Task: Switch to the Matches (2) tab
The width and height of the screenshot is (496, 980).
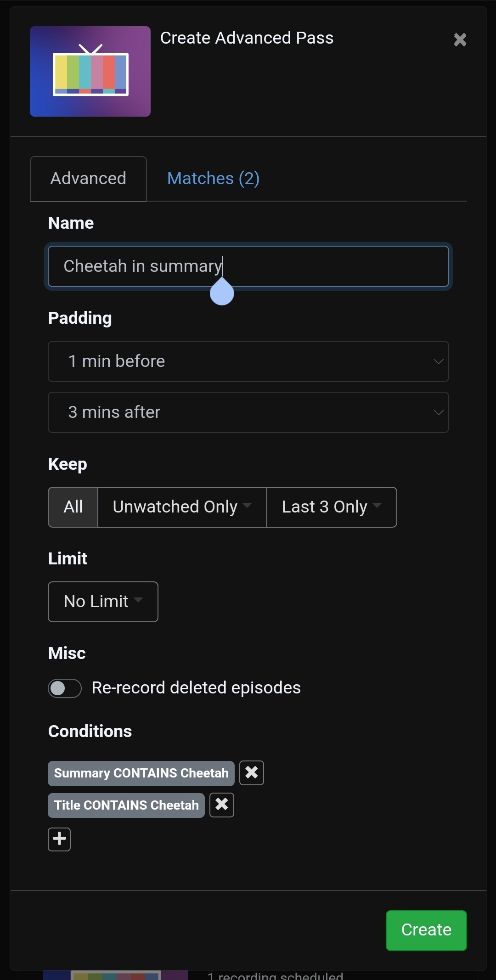Action: (x=213, y=179)
